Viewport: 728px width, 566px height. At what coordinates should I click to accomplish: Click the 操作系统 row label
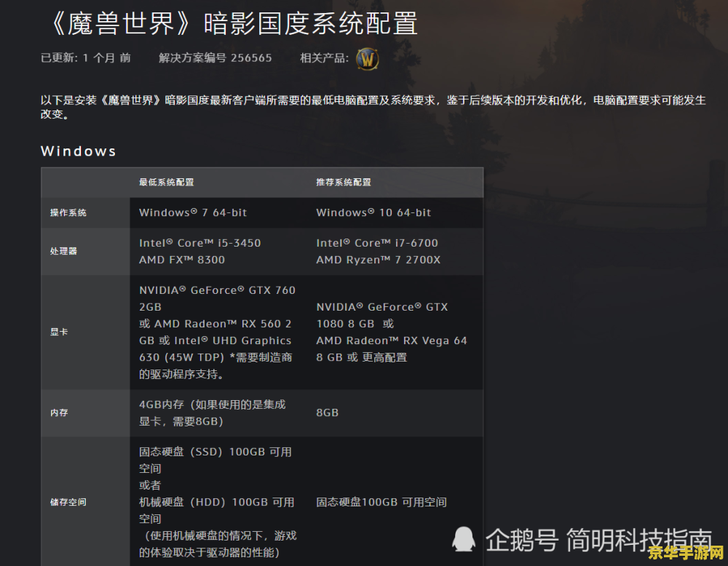tap(68, 213)
